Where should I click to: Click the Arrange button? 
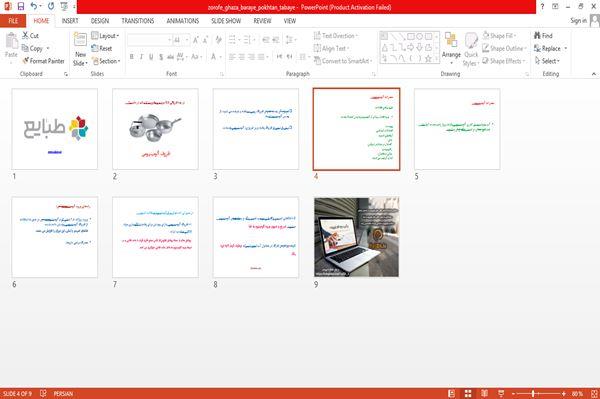pyautogui.click(x=451, y=48)
